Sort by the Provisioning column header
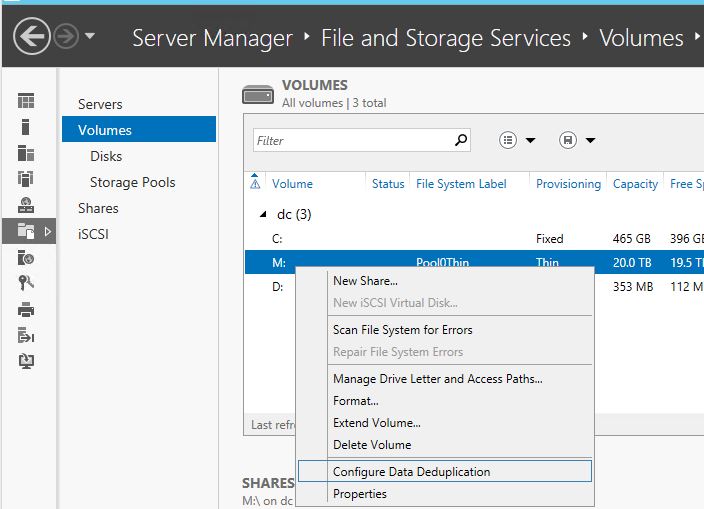704x509 pixels. pyautogui.click(x=568, y=184)
